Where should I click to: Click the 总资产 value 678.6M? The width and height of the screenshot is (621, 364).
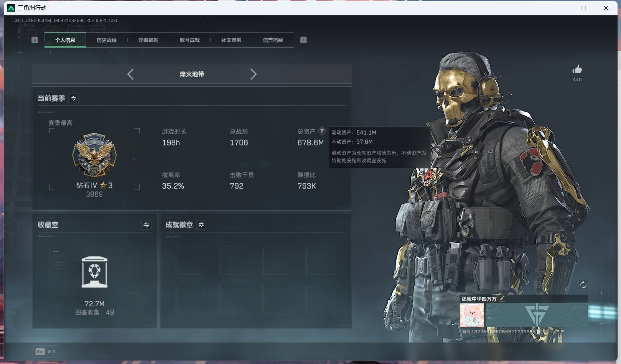coord(311,143)
